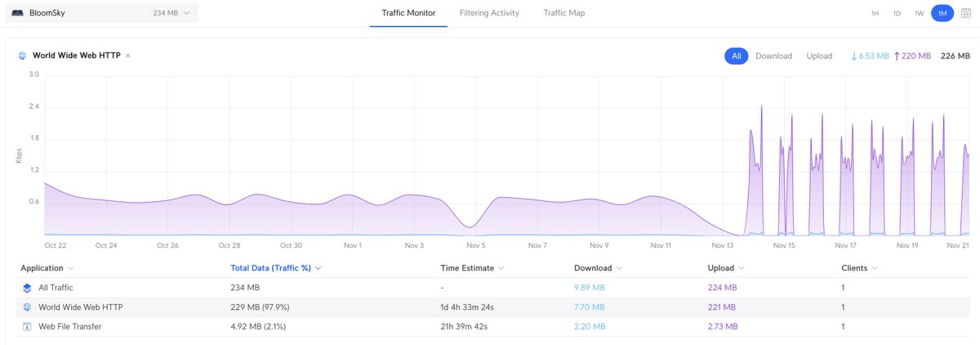Screen dimensions: 980x345
Task: Click the 2.73 MB upload value
Action: [x=723, y=327]
